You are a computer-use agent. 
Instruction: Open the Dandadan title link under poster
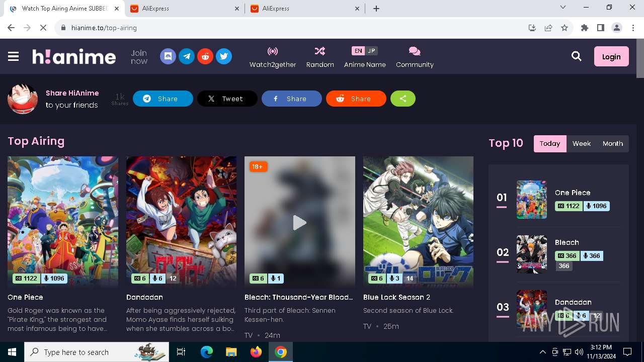point(144,297)
